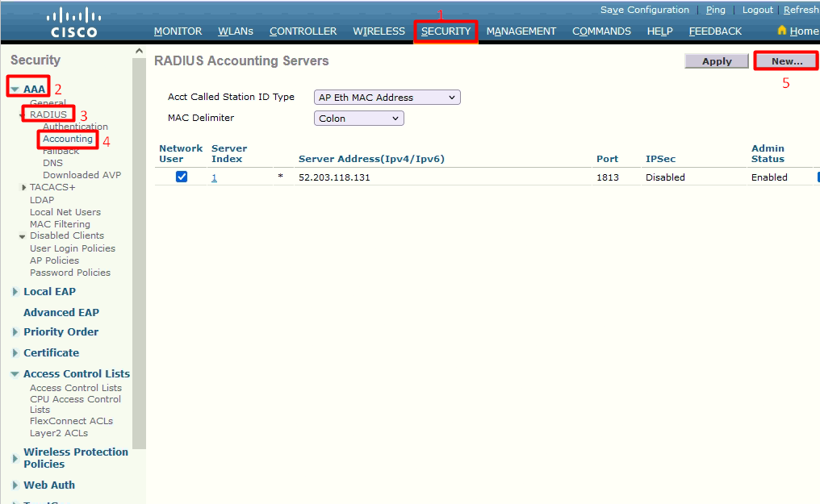Switch to the WLANs menu
Screen dimensions: 820x504
236,31
